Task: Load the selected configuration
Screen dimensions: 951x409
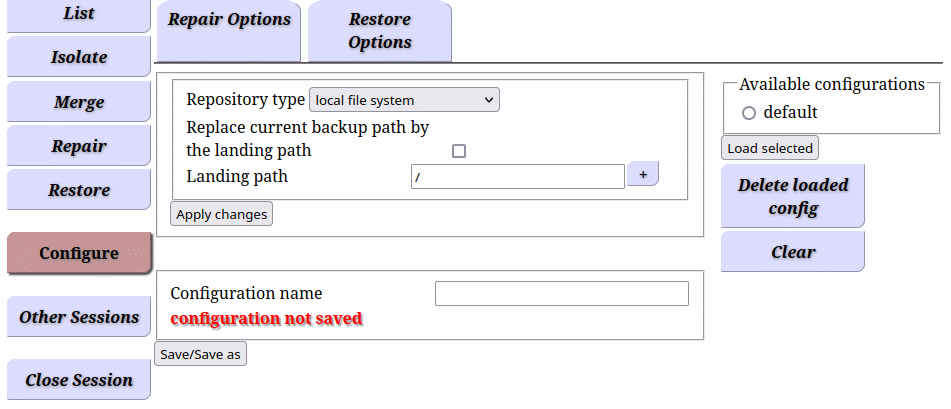Action: pos(770,148)
